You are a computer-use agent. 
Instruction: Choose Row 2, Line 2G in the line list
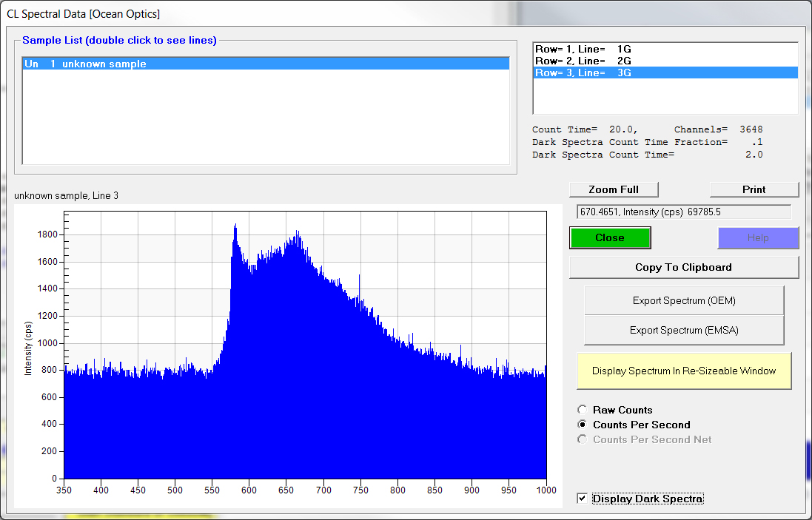pos(583,61)
